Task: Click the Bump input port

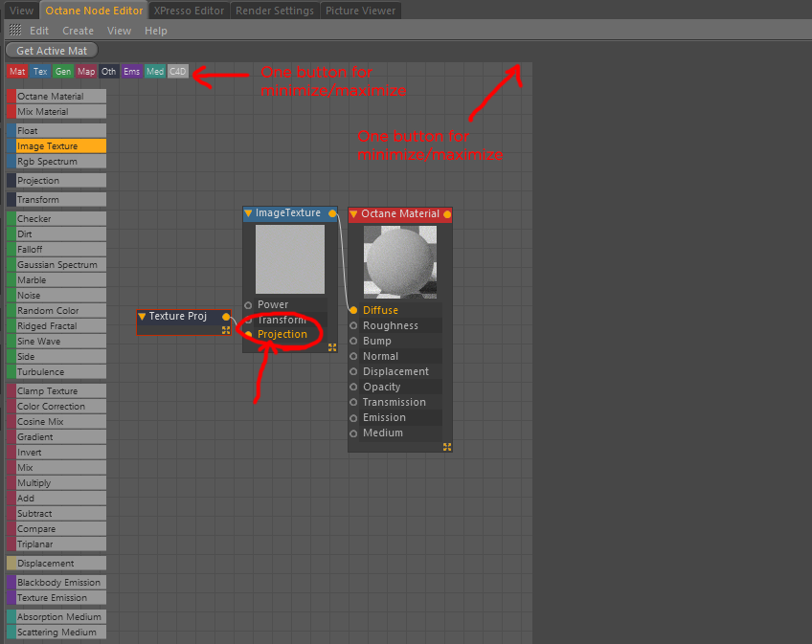Action: (x=353, y=341)
